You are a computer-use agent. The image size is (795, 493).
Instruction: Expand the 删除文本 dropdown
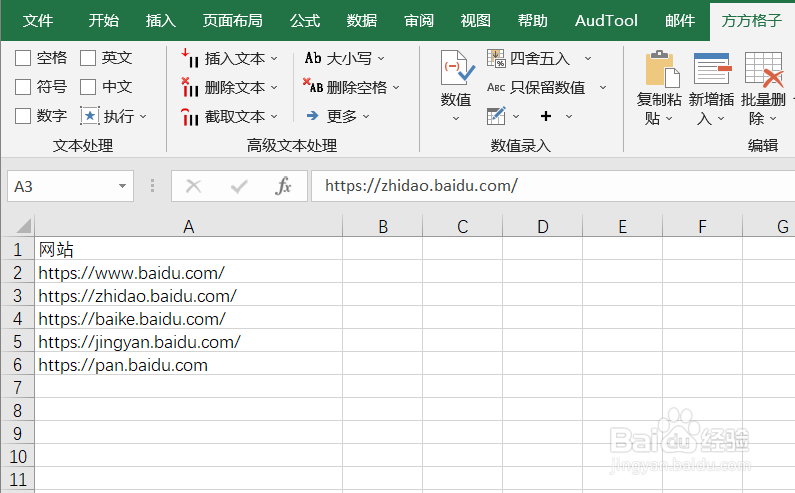point(274,88)
